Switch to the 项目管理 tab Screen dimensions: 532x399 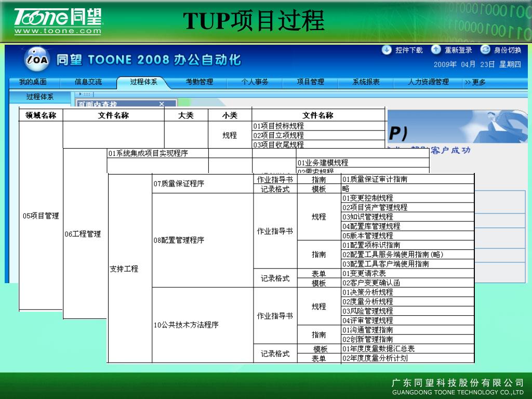311,82
